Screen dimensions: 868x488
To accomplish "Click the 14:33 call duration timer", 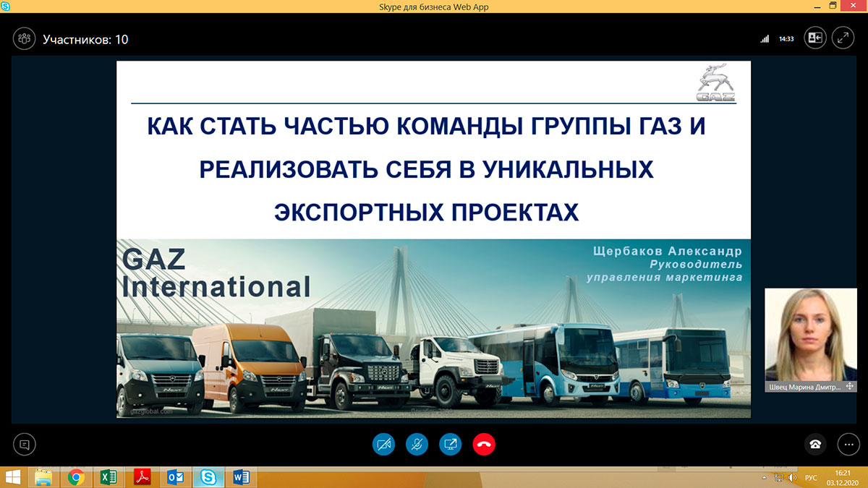I will [786, 39].
